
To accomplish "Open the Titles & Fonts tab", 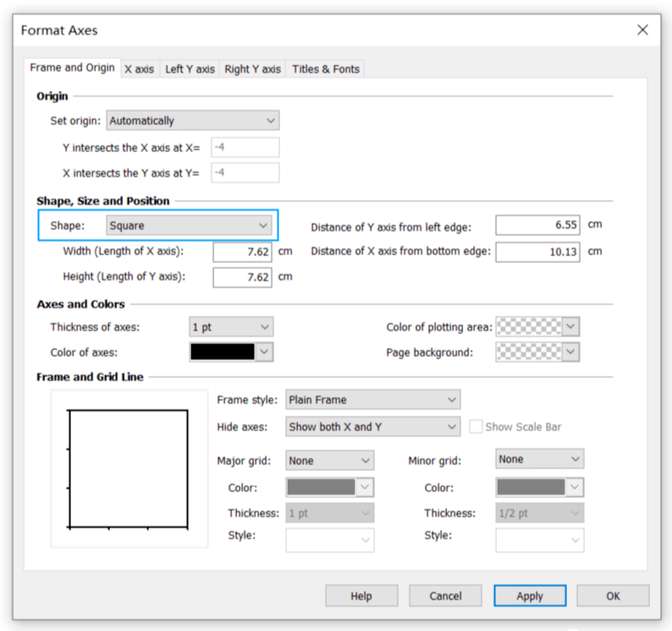I will pyautogui.click(x=325, y=69).
